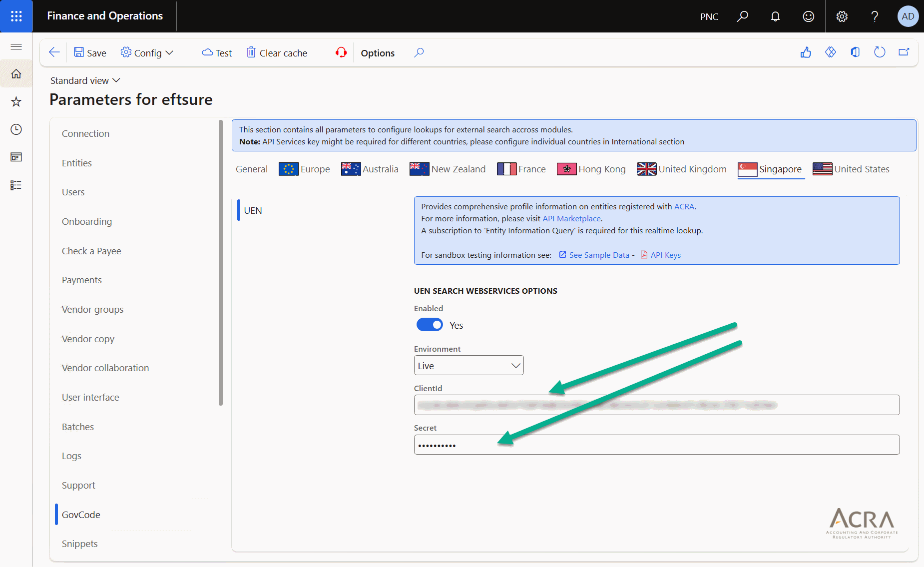Screen dimensions: 924x567
Task: Open the help question mark
Action: click(x=875, y=16)
